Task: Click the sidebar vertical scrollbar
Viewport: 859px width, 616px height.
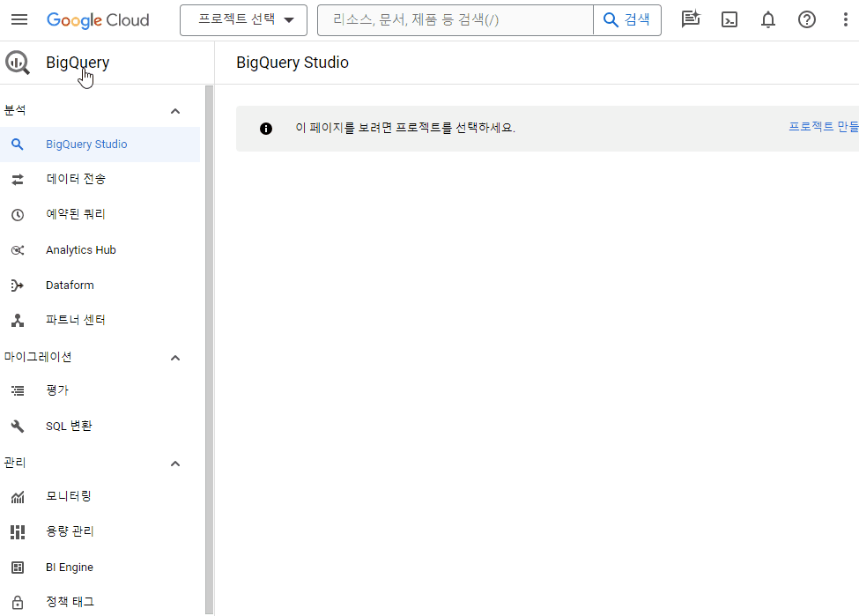Action: click(209, 350)
